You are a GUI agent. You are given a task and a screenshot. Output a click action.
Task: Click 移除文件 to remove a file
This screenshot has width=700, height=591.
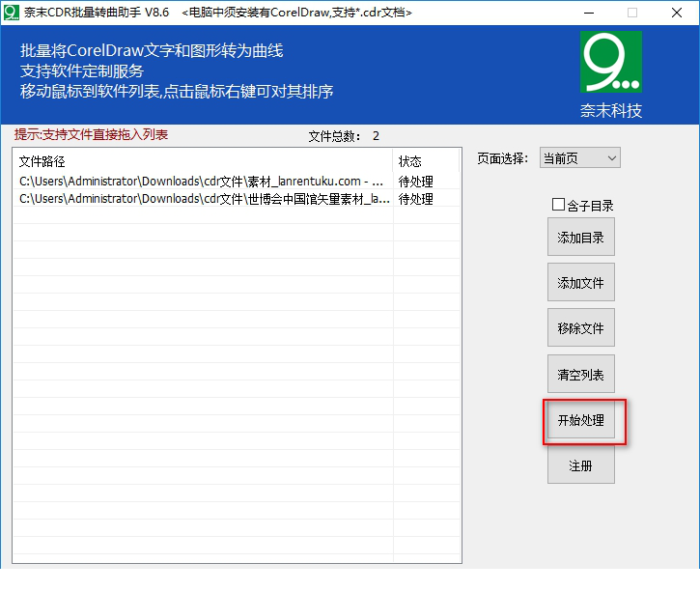[x=580, y=329]
